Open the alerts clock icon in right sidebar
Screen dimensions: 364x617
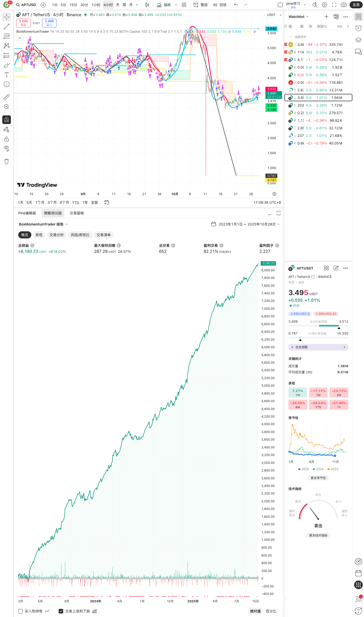point(358,28)
